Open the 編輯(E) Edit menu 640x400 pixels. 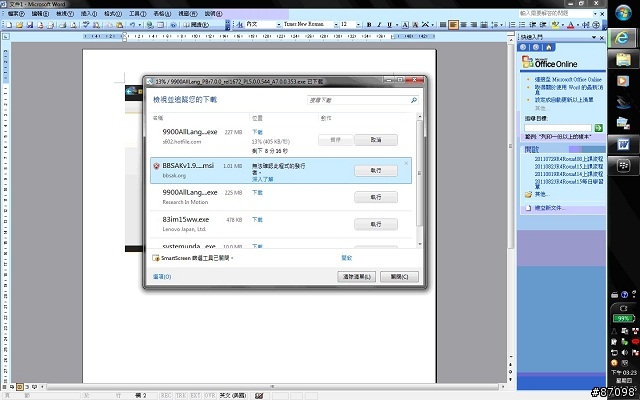coord(40,13)
